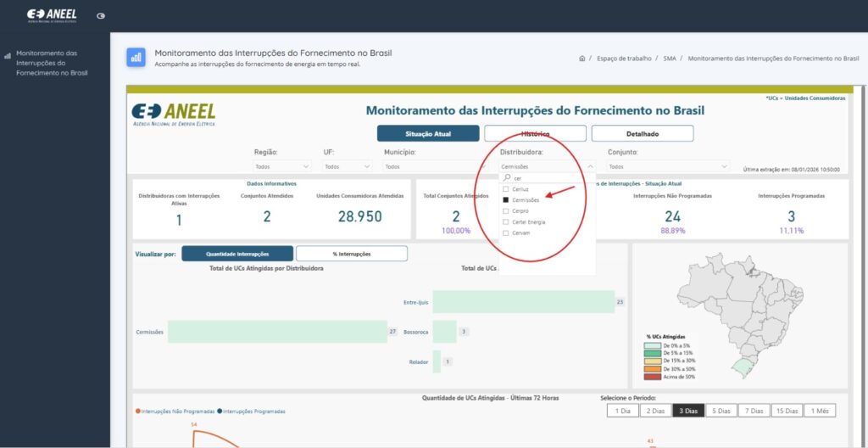868x448 pixels.
Task: Toggle the sidebar collapse icon
Action: coord(101,16)
